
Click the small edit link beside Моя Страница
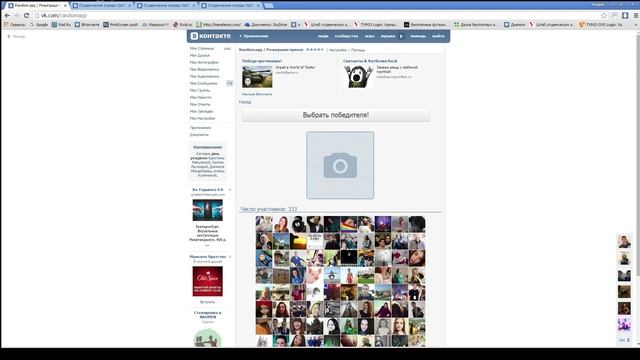pyautogui.click(x=227, y=49)
